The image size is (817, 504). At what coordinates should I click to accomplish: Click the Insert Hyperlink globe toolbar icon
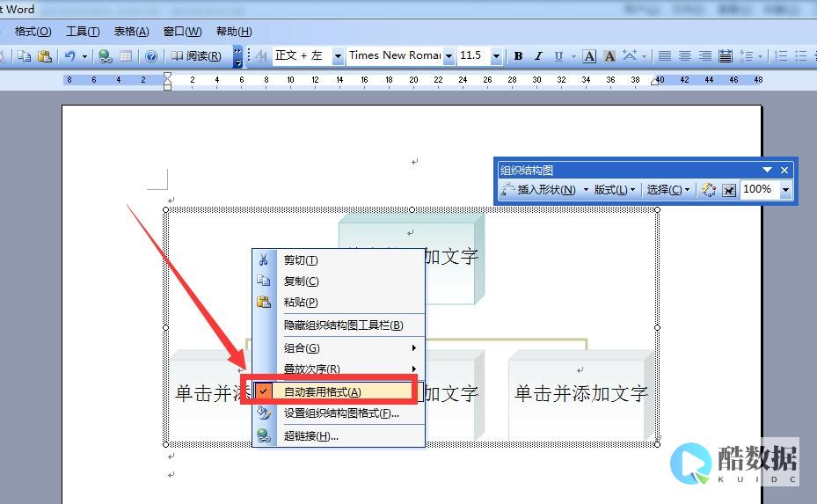click(105, 55)
